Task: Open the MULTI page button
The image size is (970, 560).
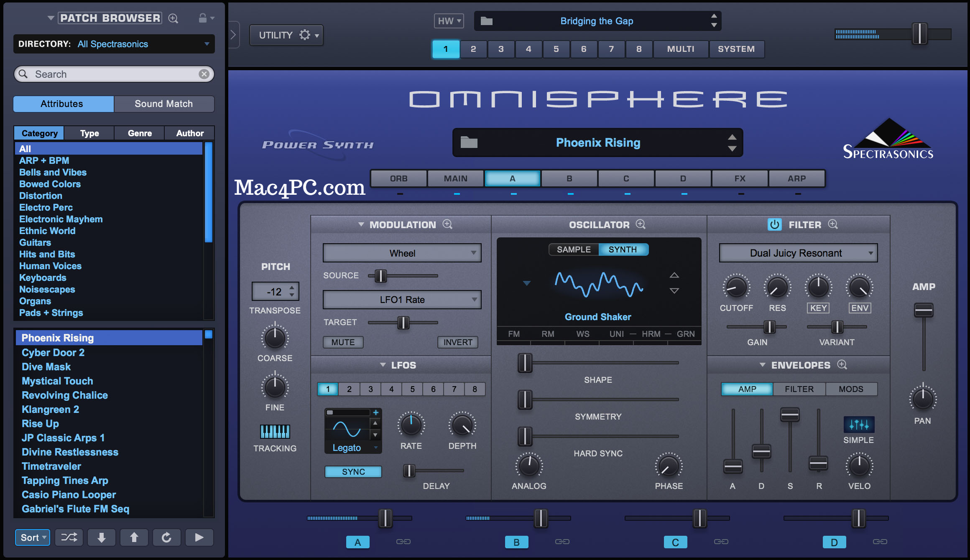Action: coord(681,49)
